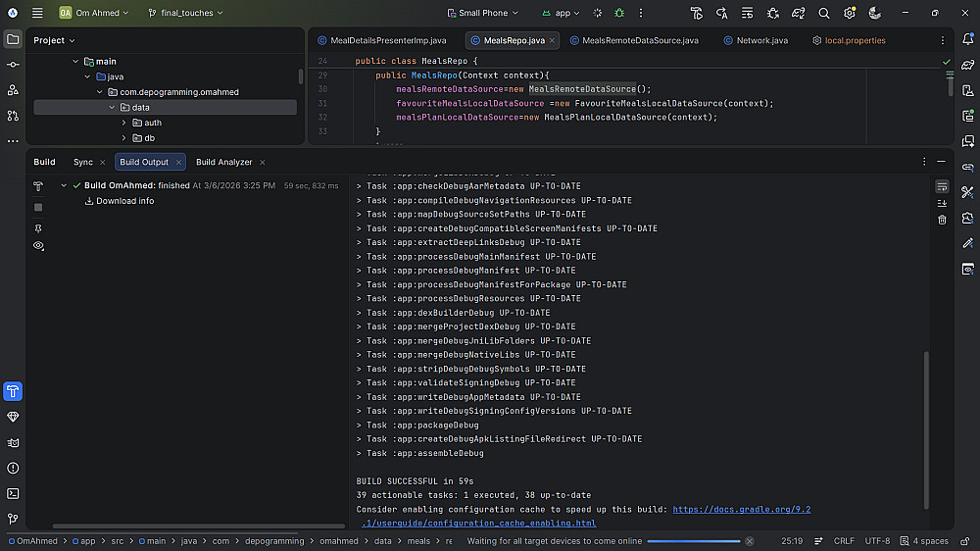The width and height of the screenshot is (980, 551).
Task: Toggle scroll to end of output
Action: (x=942, y=203)
